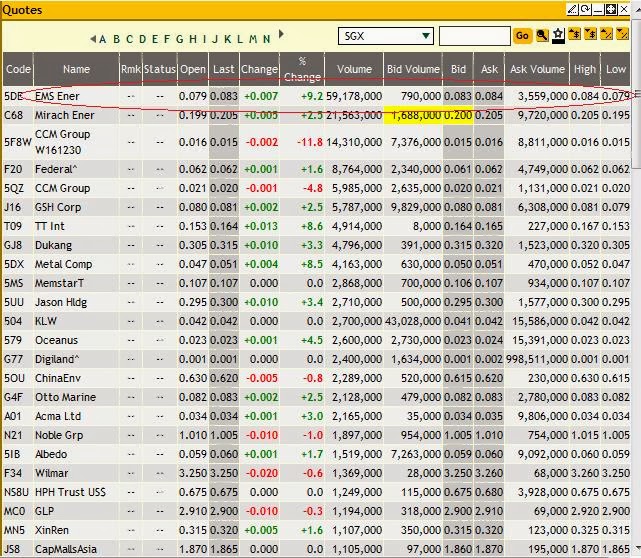The width and height of the screenshot is (641, 558).
Task: Click the refresh icon in Quotes title bar
Action: click(585, 9)
